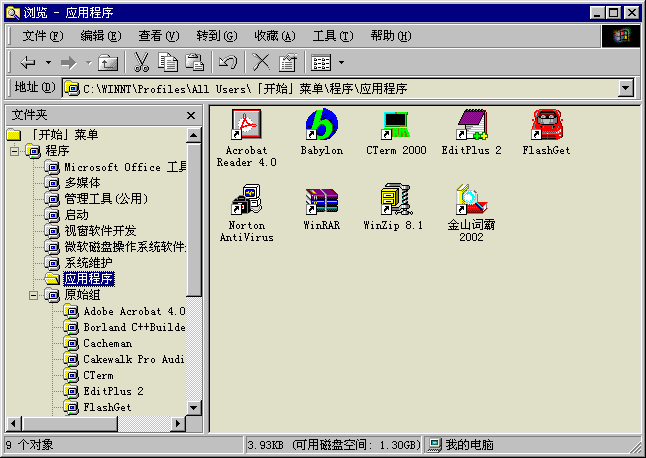Open the 查看(V) menu

(x=159, y=36)
